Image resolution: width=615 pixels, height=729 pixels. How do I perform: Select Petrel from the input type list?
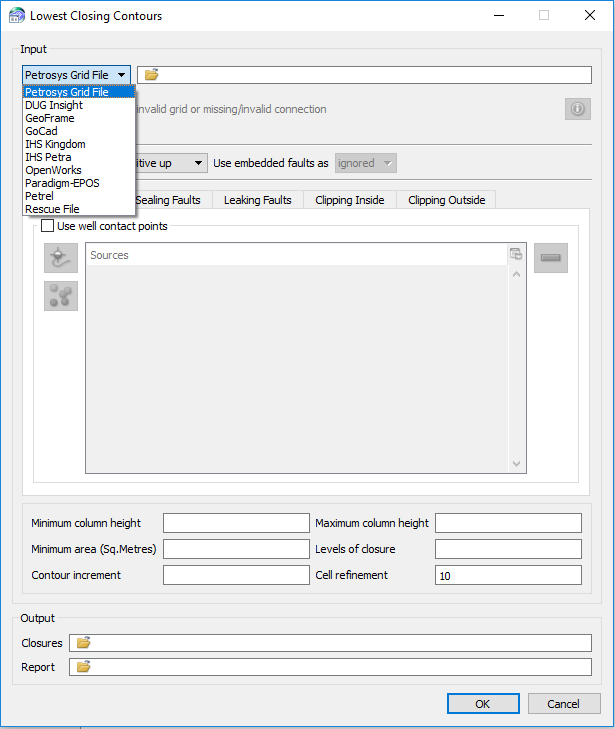point(39,196)
